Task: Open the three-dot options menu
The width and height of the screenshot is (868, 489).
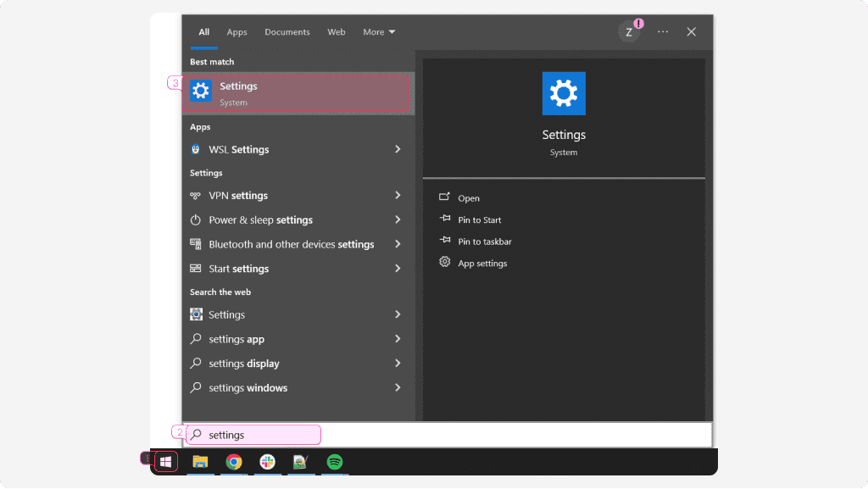Action: [x=663, y=32]
